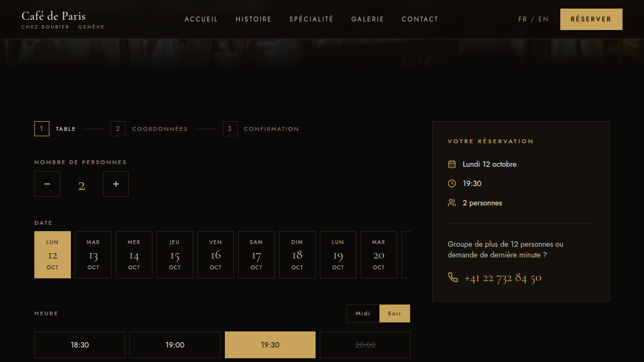Click the Lundi 12 octobre summary text
Image resolution: width=644 pixels, height=362 pixels.
(489, 164)
